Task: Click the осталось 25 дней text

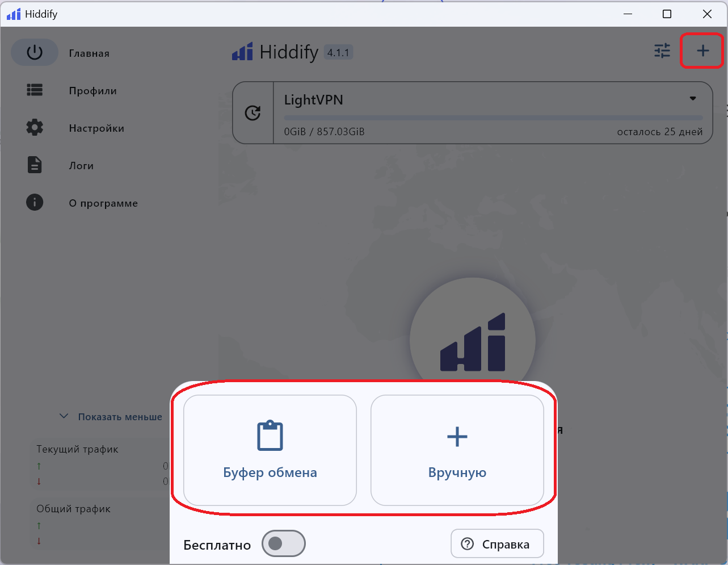Action: tap(660, 132)
